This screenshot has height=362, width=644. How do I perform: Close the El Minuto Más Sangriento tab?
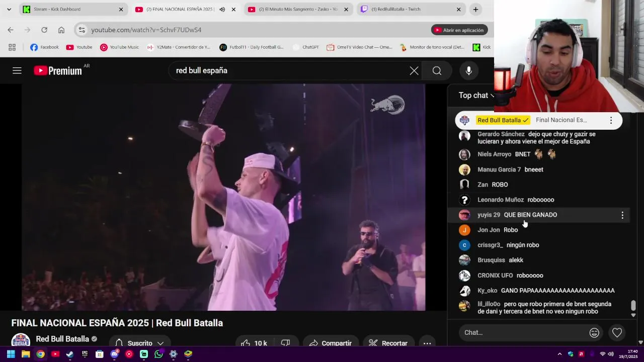pyautogui.click(x=346, y=10)
